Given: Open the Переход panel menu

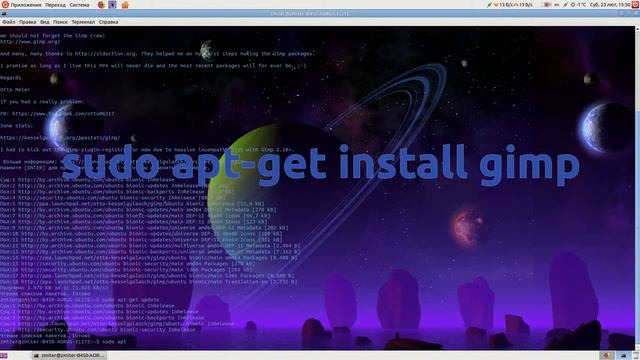Looking at the screenshot, I should coord(55,5).
